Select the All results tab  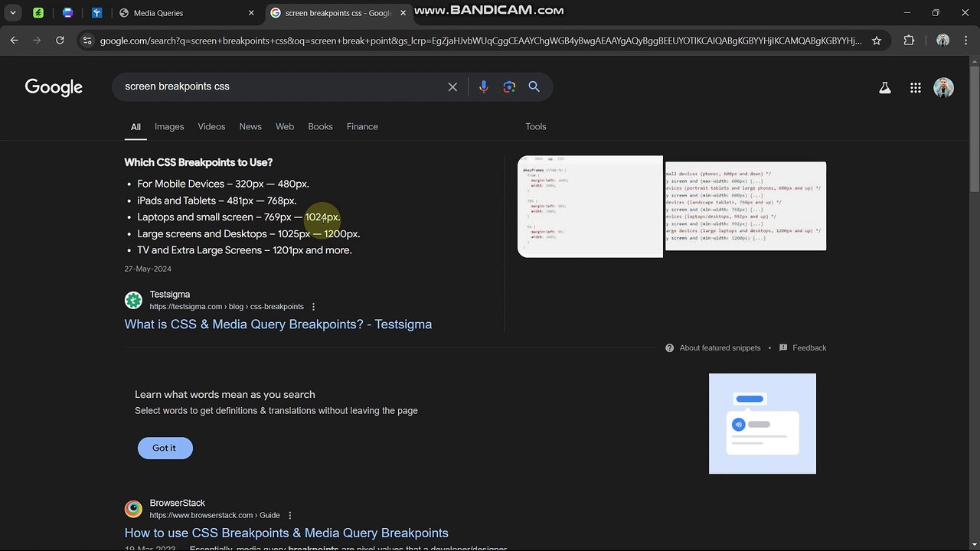pos(136,127)
